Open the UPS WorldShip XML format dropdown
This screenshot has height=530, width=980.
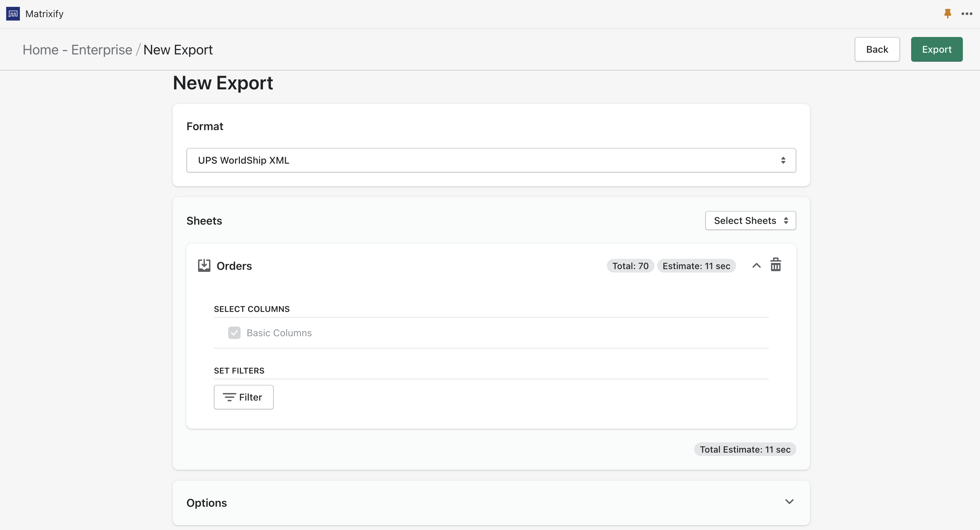point(491,160)
